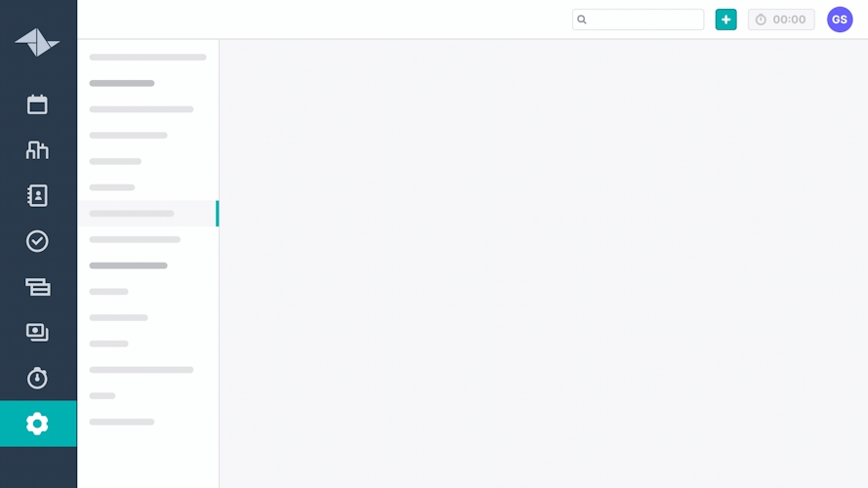Open the Invoices money icon
The image size is (868, 488).
[37, 333]
